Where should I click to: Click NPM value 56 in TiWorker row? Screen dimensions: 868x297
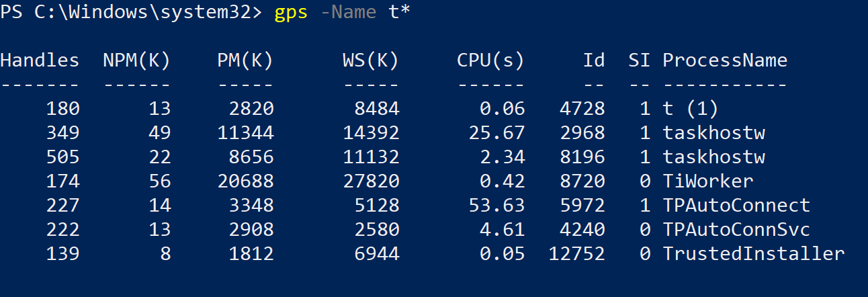point(160,181)
